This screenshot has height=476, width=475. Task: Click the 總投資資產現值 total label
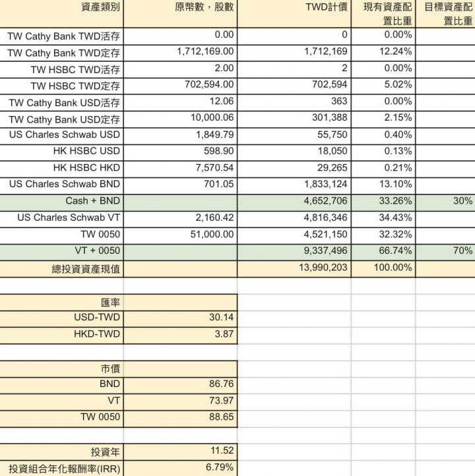click(86, 269)
